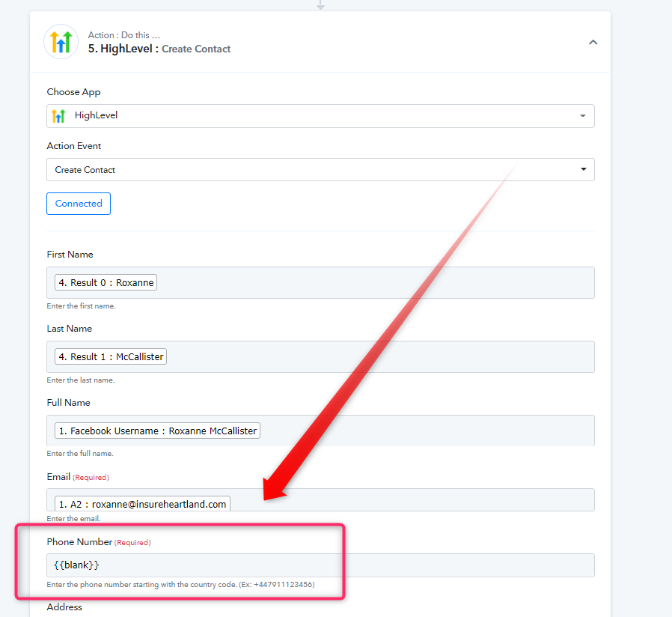Select the '4. Result 1 : McCallister' tag
672x617 pixels.
(x=111, y=356)
